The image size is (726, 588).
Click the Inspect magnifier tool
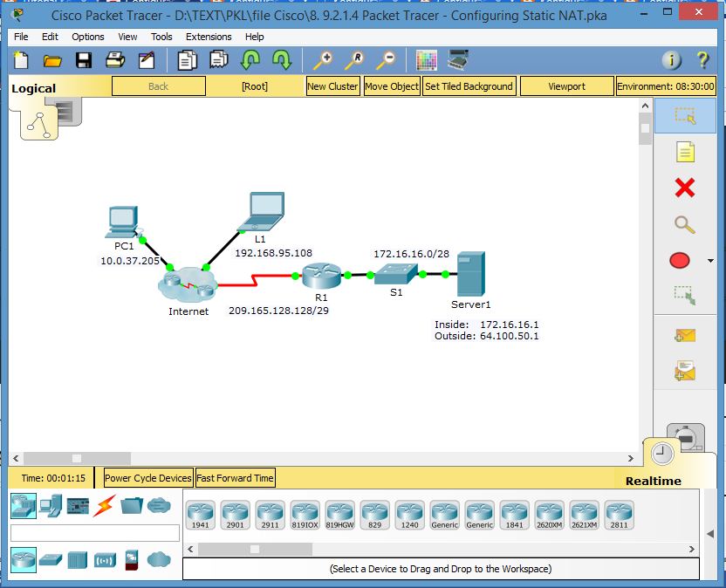(x=685, y=224)
